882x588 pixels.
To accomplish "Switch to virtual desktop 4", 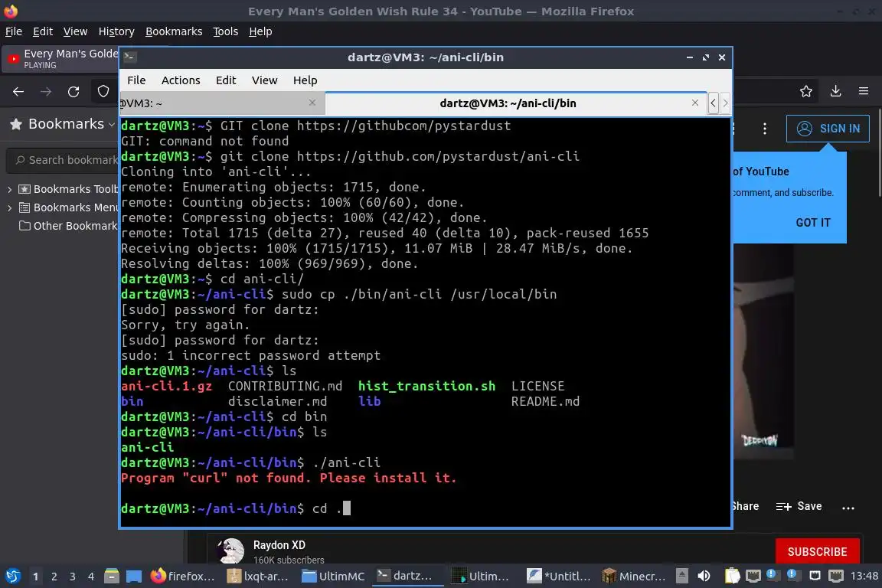I will click(x=91, y=577).
